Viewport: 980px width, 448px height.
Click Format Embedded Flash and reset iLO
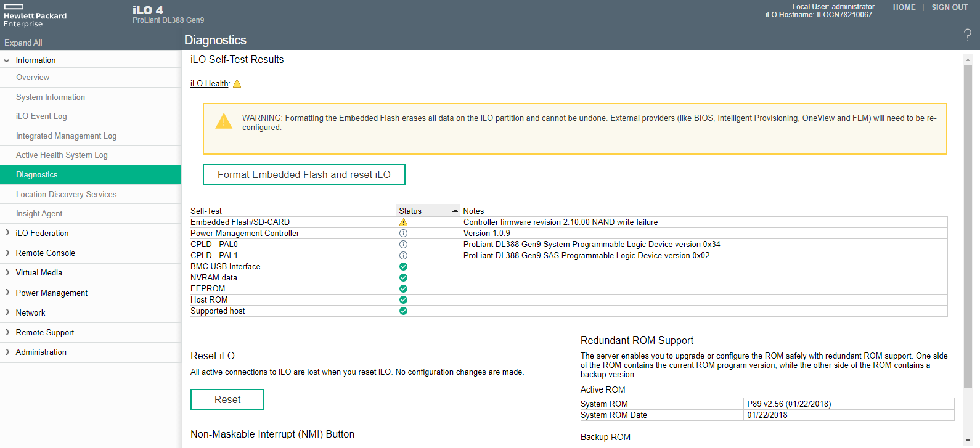click(304, 175)
